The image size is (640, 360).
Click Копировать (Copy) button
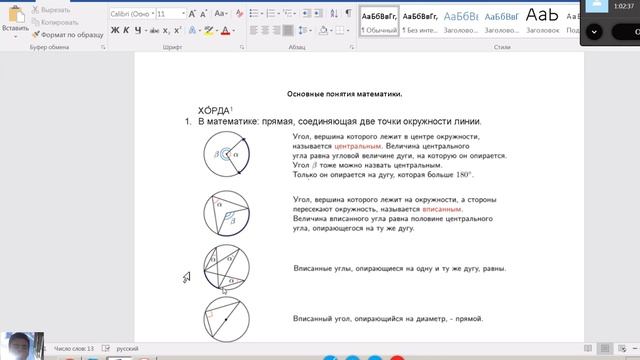[55, 22]
